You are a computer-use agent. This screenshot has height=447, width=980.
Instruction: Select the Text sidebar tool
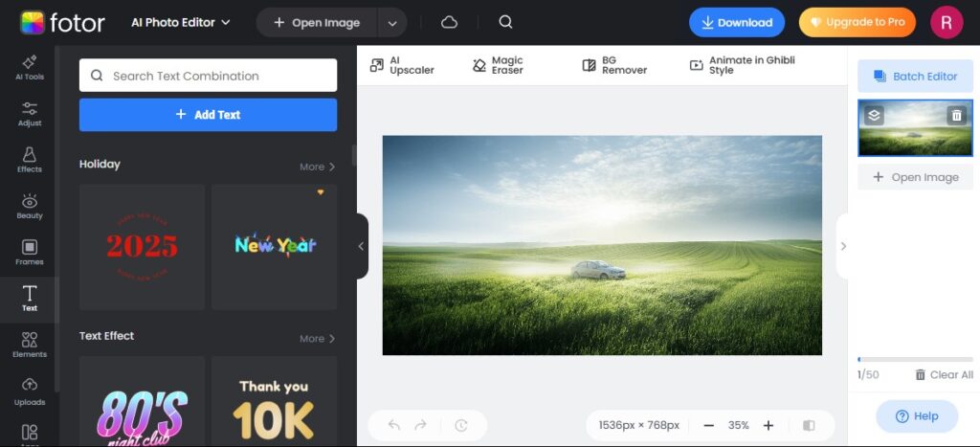point(30,299)
